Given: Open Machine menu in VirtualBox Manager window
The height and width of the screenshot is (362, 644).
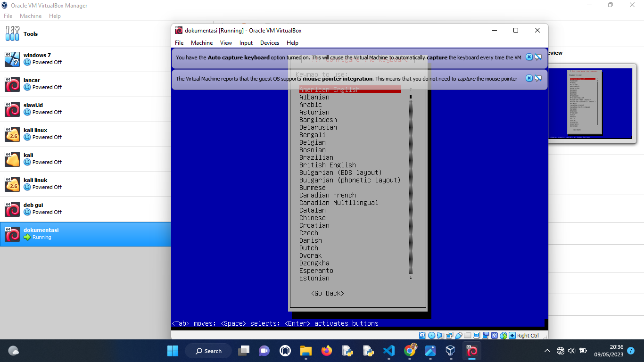Looking at the screenshot, I should 31,16.
